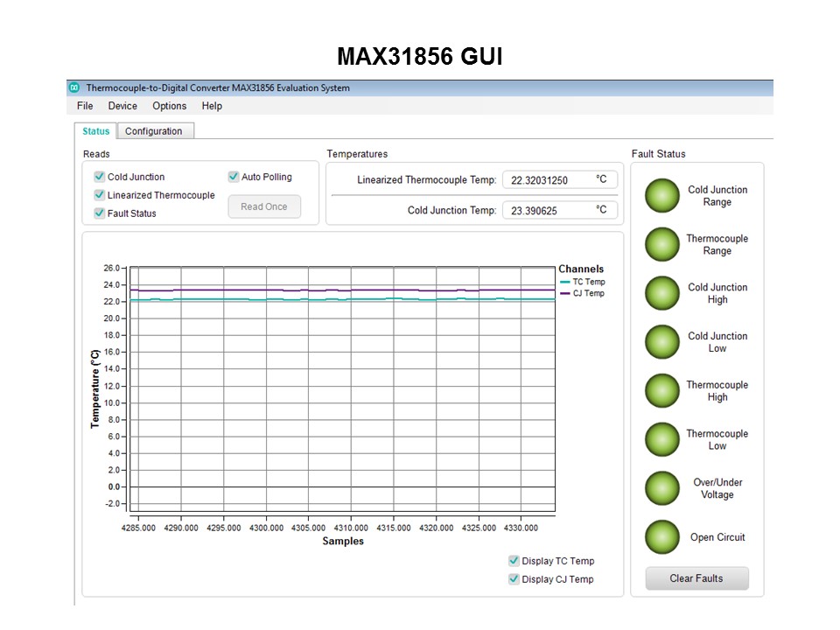This screenshot has width=840, height=630.
Task: Toggle Display CJ Temp checkbox
Action: pos(514,579)
